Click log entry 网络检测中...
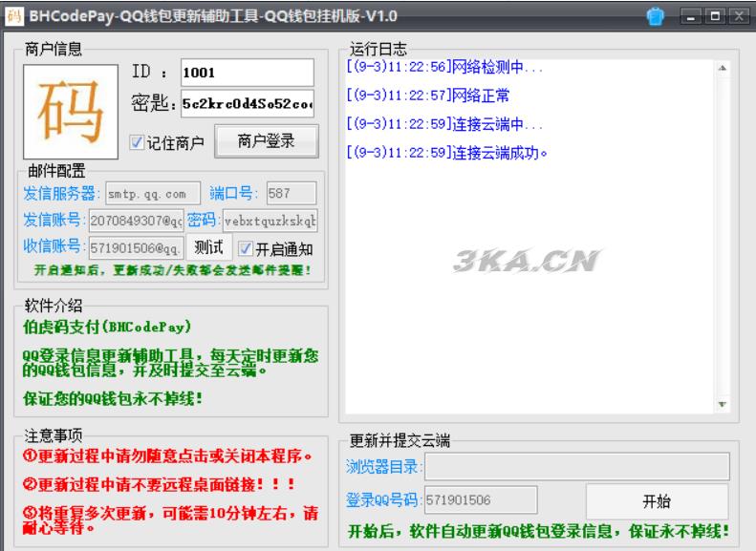Screen dimensions: 756x551 coord(444,67)
